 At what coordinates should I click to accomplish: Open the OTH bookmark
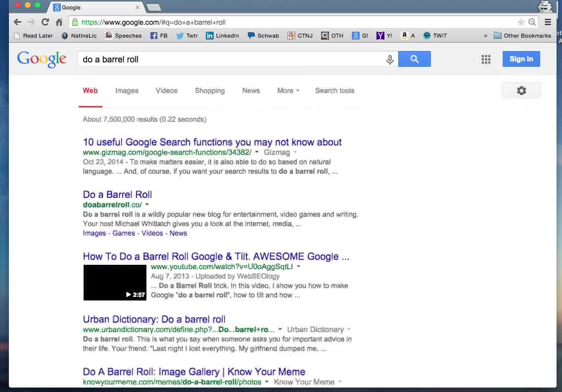pyautogui.click(x=332, y=36)
